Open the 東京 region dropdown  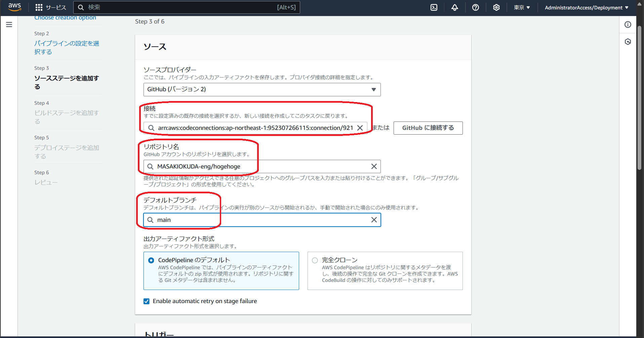[x=521, y=7]
